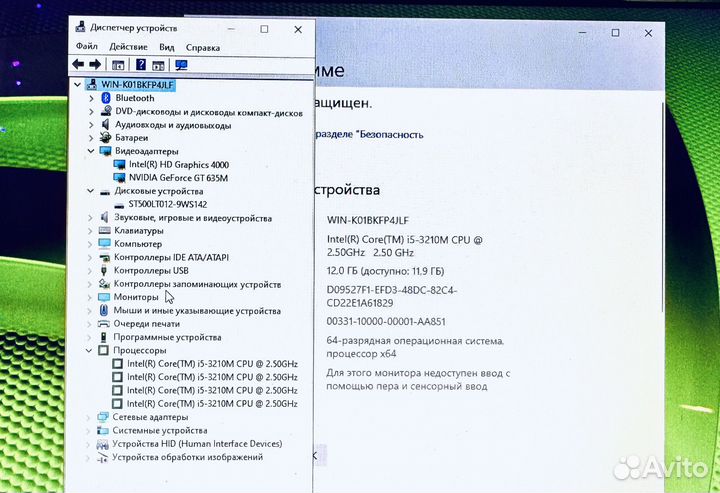Click the Видеоадаптеры display icon

pyautogui.click(x=105, y=151)
